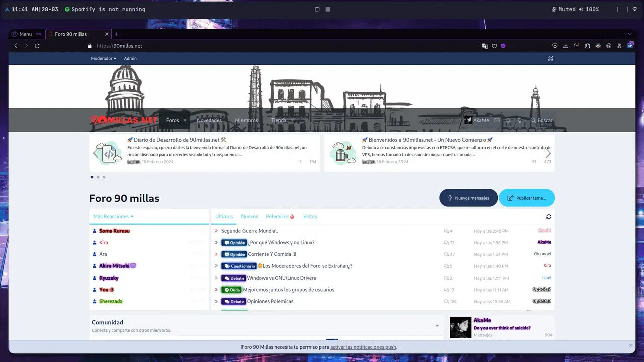Viewport: 644px width, 362px height.
Task: Open Sherezada profile
Action: pos(111,301)
